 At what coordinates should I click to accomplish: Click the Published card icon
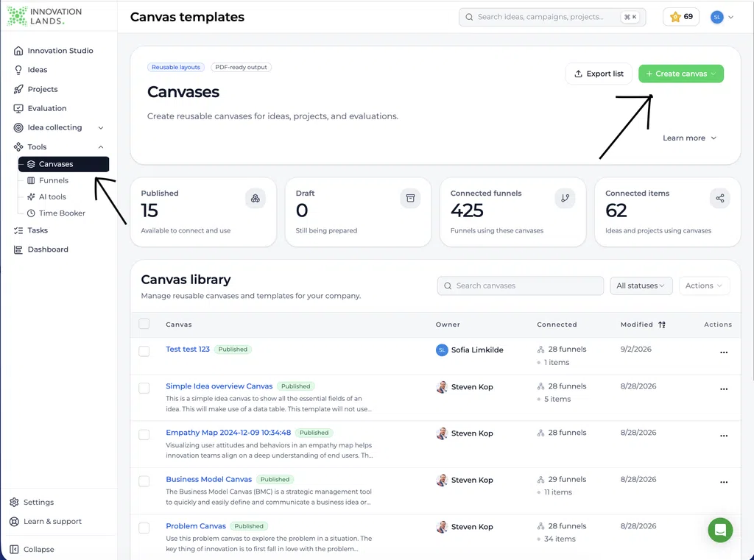tap(256, 198)
